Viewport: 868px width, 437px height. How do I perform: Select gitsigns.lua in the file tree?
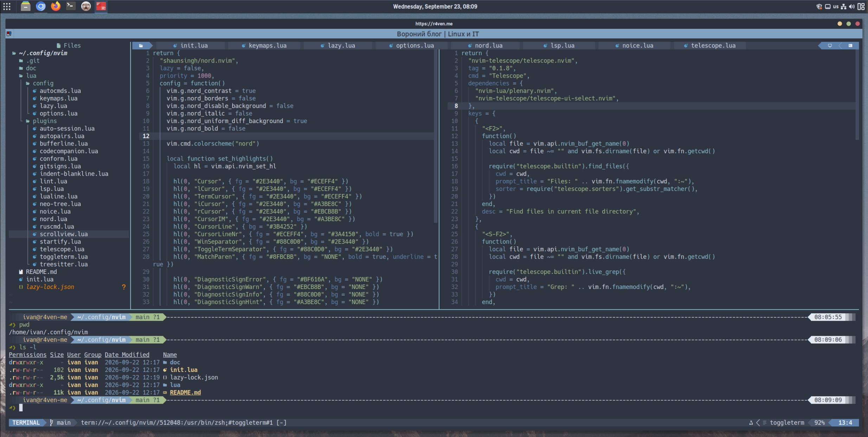(x=57, y=166)
